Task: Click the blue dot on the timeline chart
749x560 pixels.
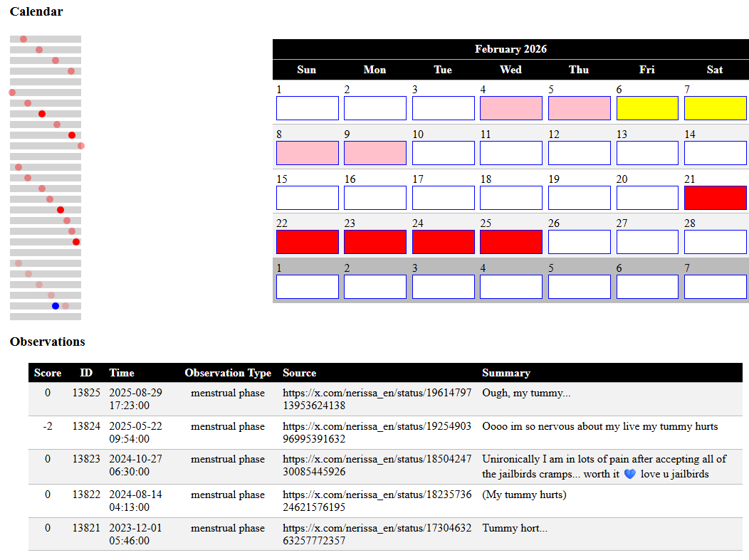Action: tap(56, 306)
